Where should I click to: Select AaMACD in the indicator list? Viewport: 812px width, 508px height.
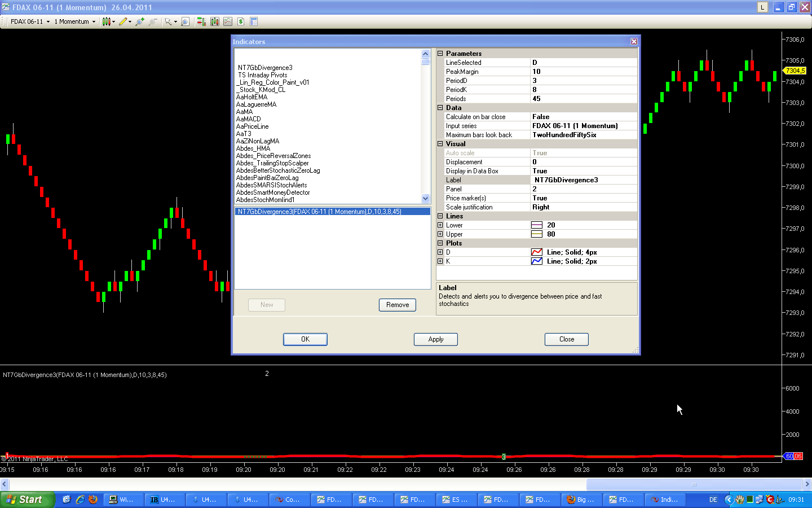pyautogui.click(x=249, y=119)
